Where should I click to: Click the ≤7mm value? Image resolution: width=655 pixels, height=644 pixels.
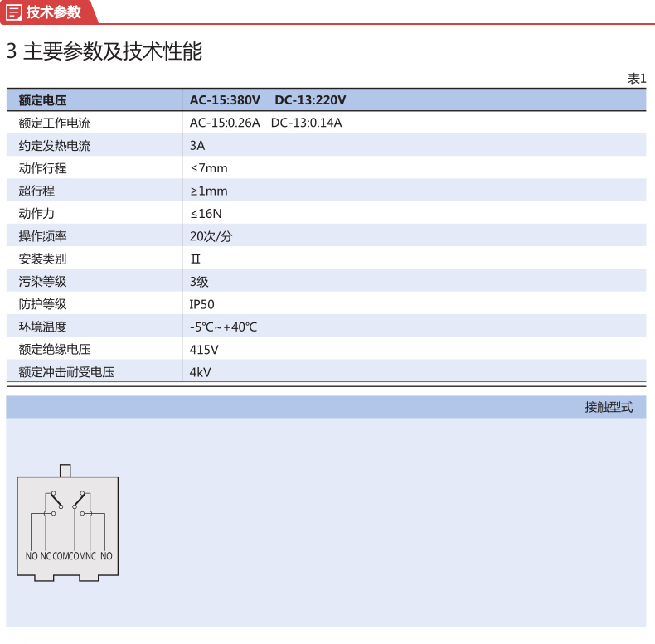[209, 168]
